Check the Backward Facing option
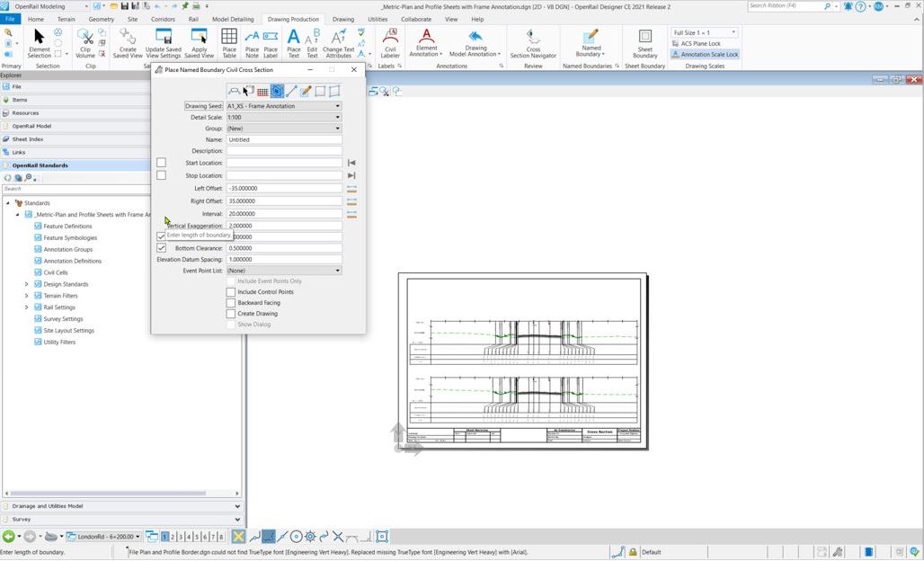The width and height of the screenshot is (924, 561). (231, 302)
